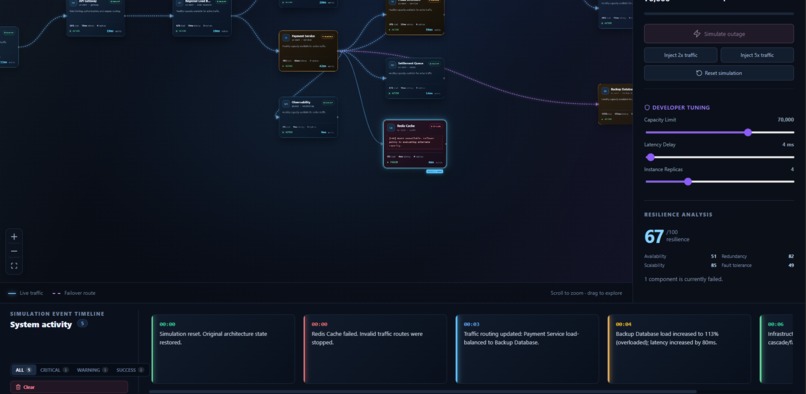Click the Latency Delay value 4 ms

(788, 145)
